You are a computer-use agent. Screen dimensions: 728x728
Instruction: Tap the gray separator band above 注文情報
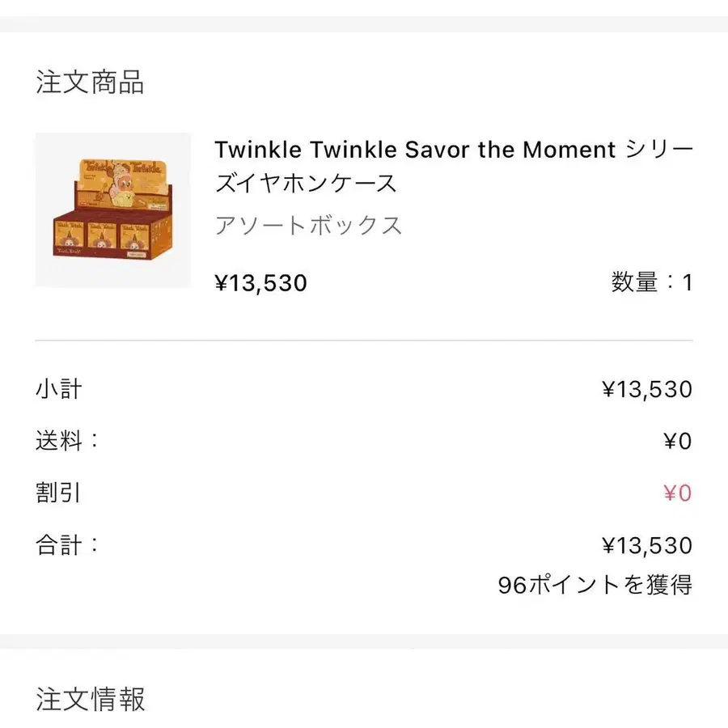(x=364, y=641)
